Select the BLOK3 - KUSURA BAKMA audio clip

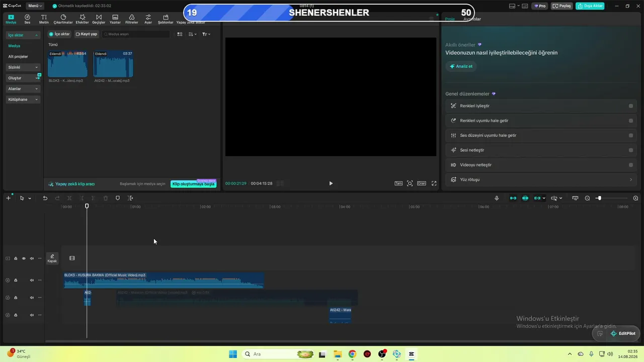[164, 280]
